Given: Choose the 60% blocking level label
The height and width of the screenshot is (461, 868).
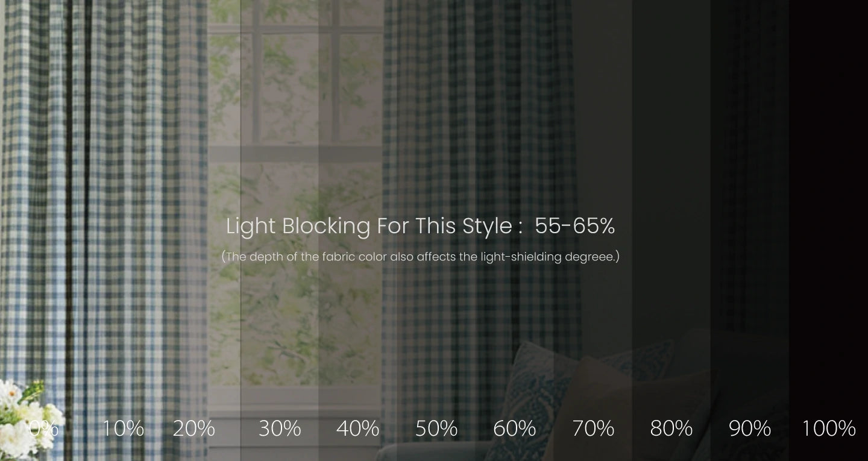Looking at the screenshot, I should [x=514, y=428].
